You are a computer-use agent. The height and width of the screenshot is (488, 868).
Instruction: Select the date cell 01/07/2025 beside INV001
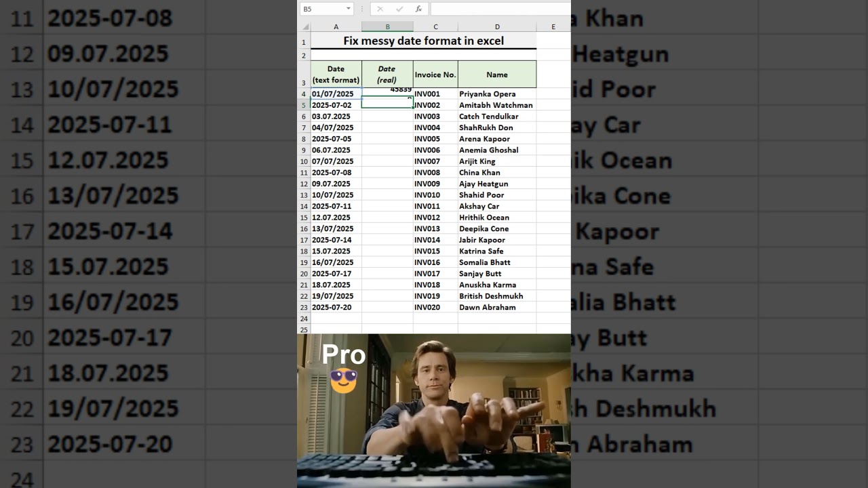tap(336, 94)
